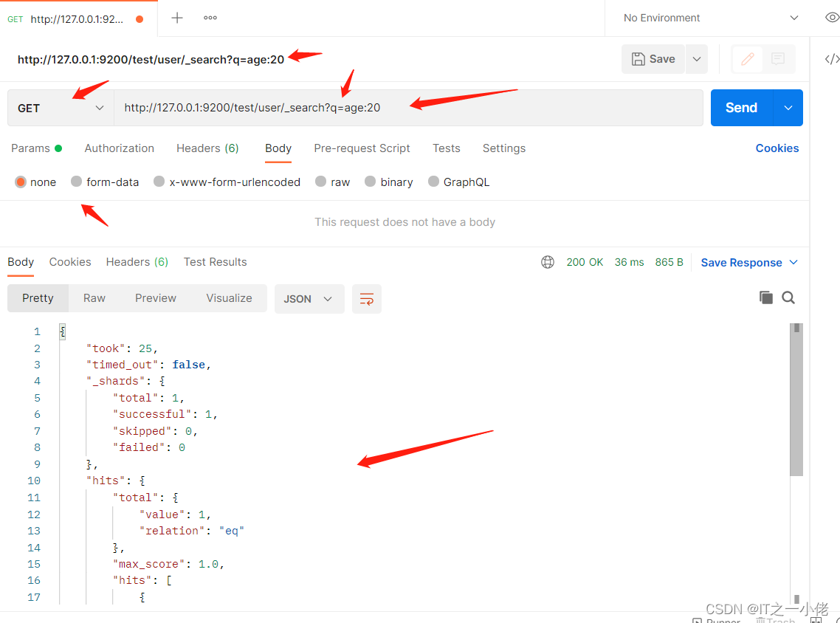Click the unsaved orange dot on request tab
The height and width of the screenshot is (623, 840).
coord(140,19)
